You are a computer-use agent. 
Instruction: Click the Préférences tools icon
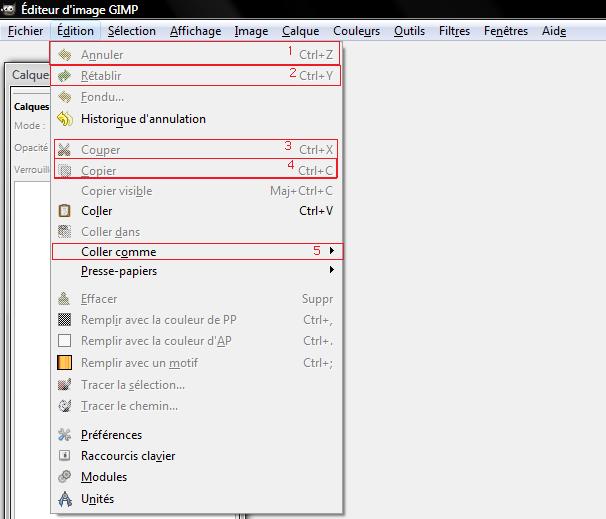click(x=65, y=435)
